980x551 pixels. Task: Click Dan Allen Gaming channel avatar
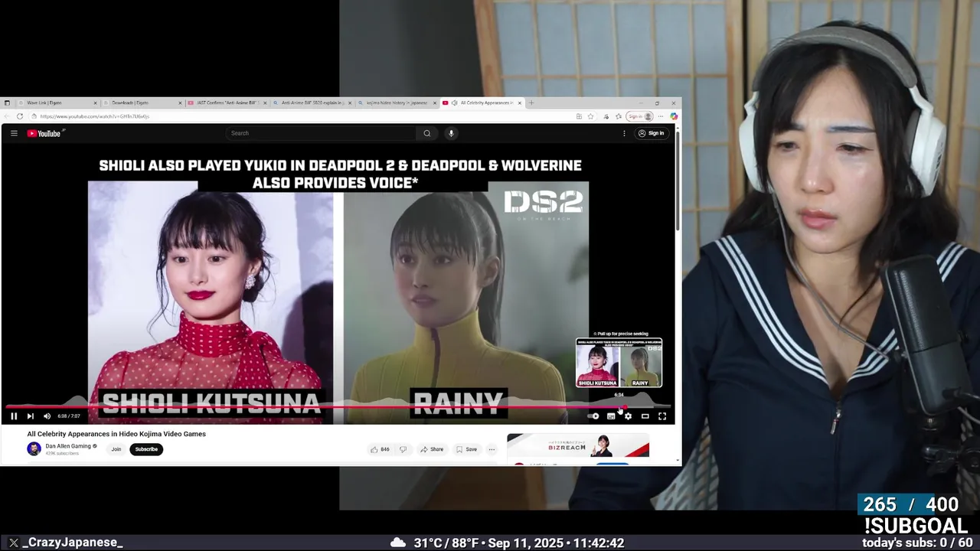coord(34,449)
